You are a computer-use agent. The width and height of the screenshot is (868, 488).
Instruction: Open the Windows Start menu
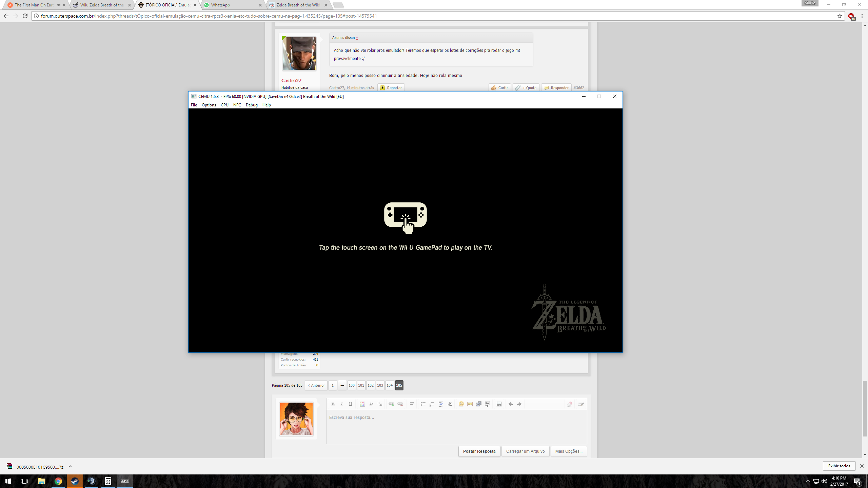[x=8, y=481]
